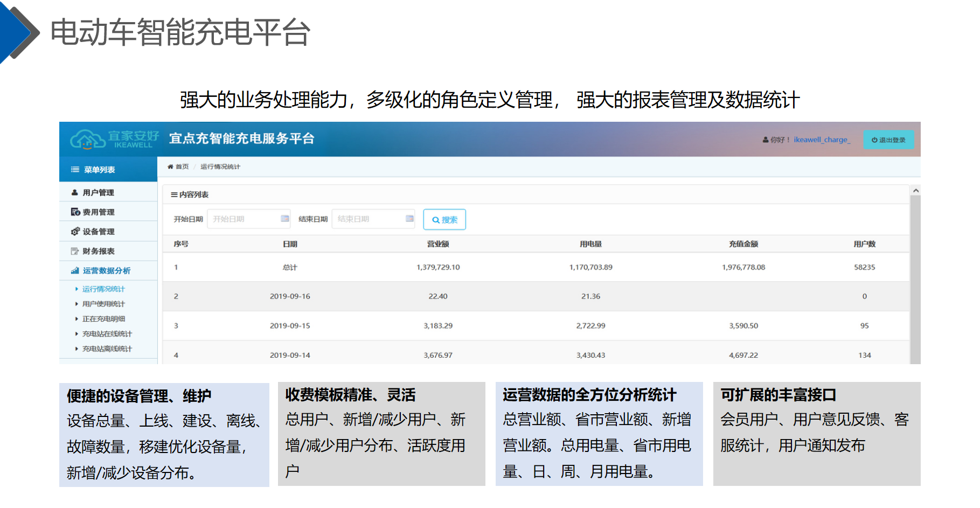Screen dimensions: 980x508
Task: Click the 用电量 column header
Action: coord(590,244)
